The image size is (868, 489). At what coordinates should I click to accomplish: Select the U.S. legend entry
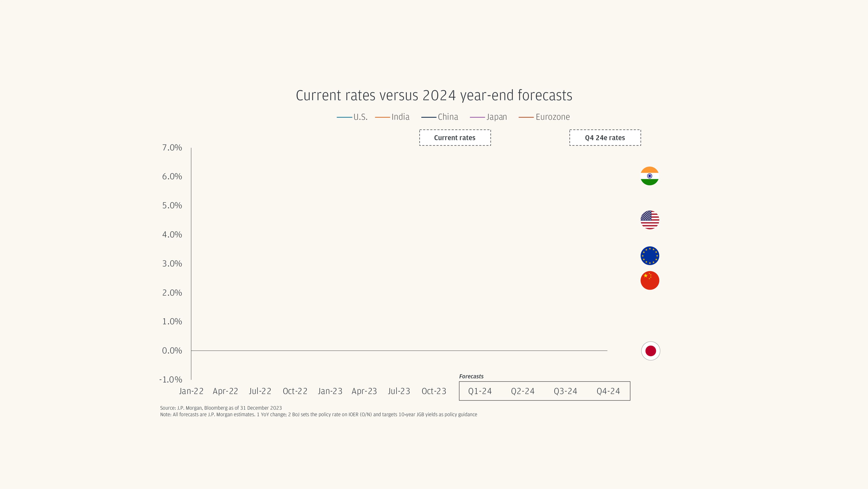[352, 117]
